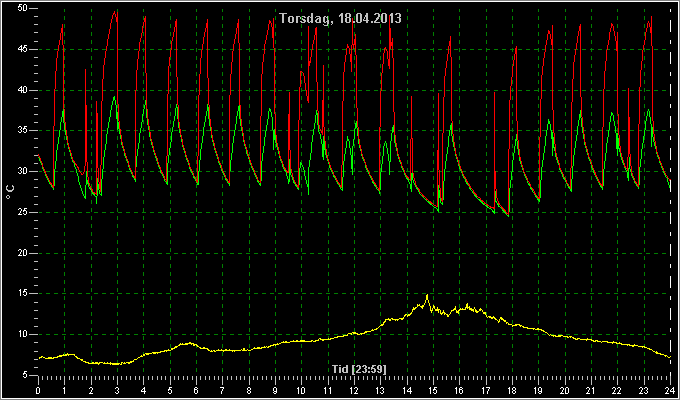
Task: Click hour 15 tick on the x-axis
Action: click(433, 390)
